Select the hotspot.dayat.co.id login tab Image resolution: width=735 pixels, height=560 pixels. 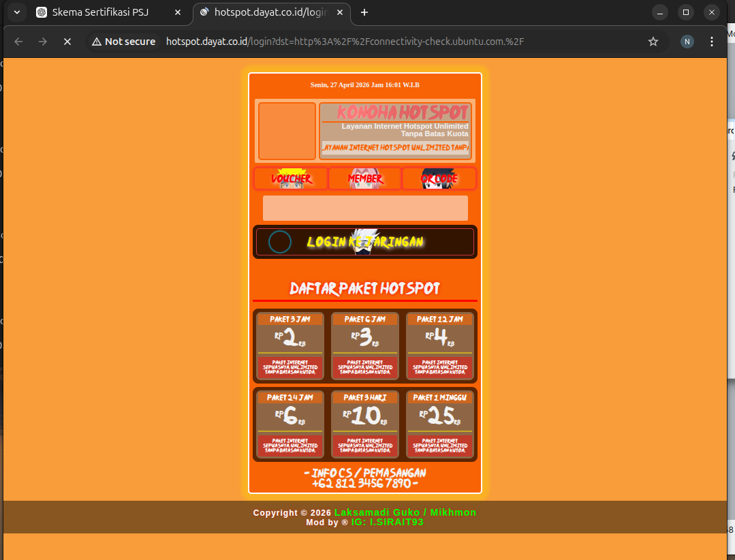pos(271,13)
